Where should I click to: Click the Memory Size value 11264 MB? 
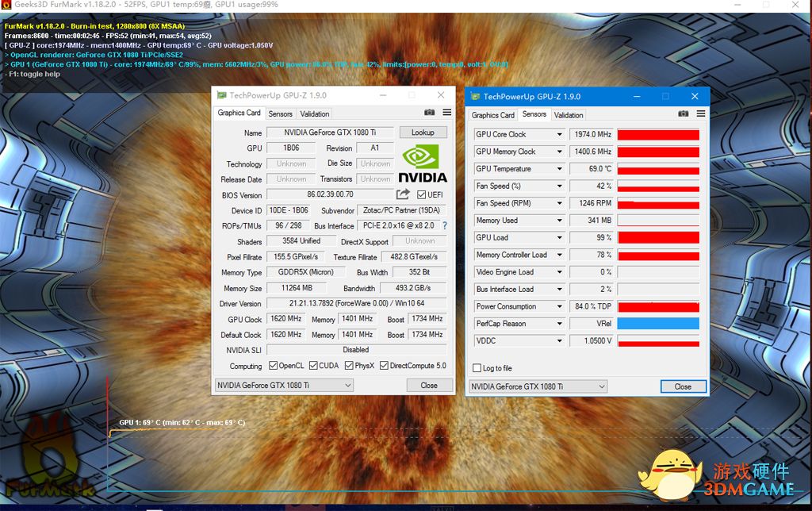point(297,287)
